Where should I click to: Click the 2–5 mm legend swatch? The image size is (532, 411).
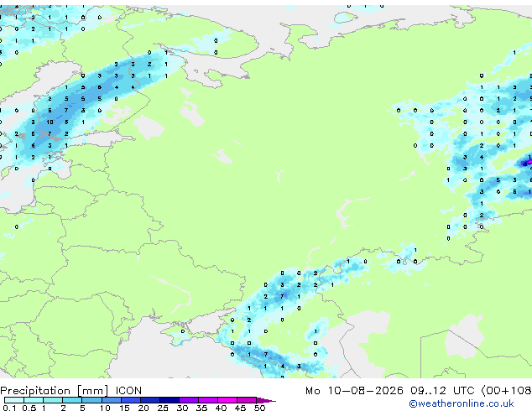tap(72, 400)
